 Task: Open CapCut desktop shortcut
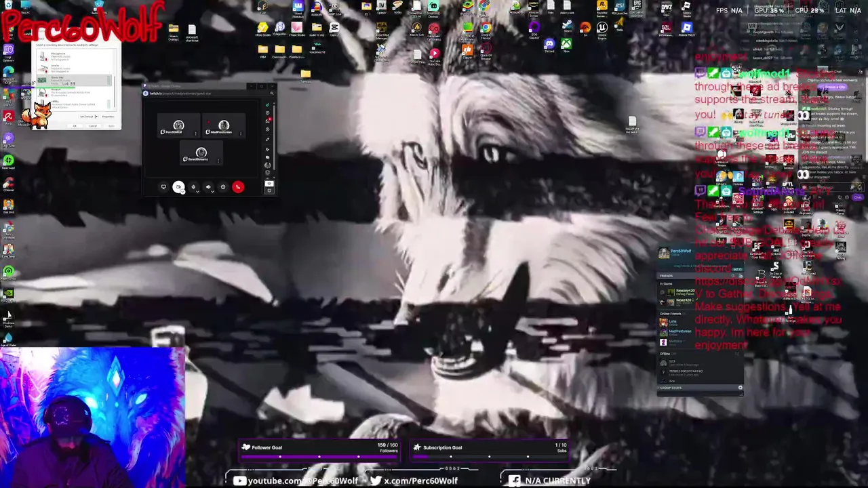pyautogui.click(x=334, y=28)
